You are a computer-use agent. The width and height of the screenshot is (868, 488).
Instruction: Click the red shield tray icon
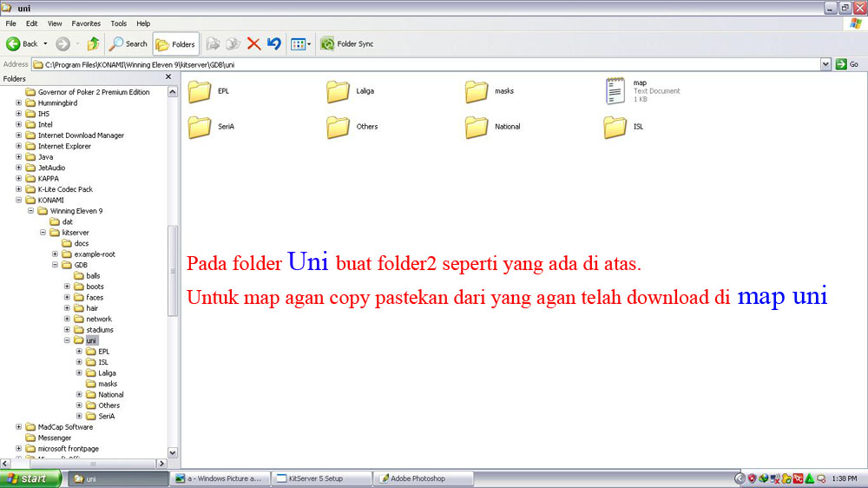(752, 478)
